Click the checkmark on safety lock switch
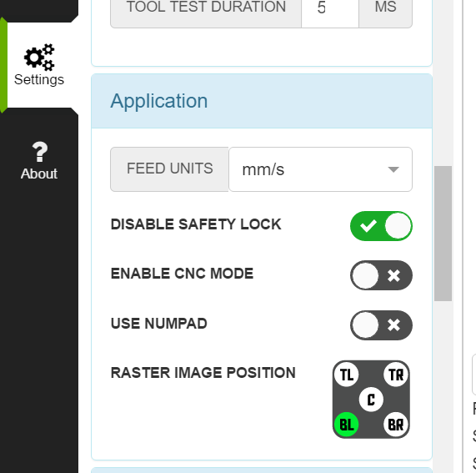476x473 pixels. pos(368,226)
